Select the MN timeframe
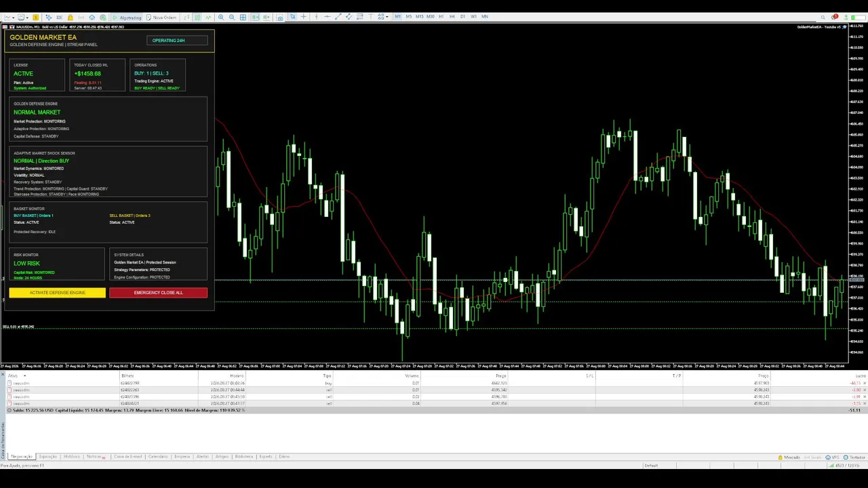This screenshot has height=488, width=868. click(x=485, y=16)
